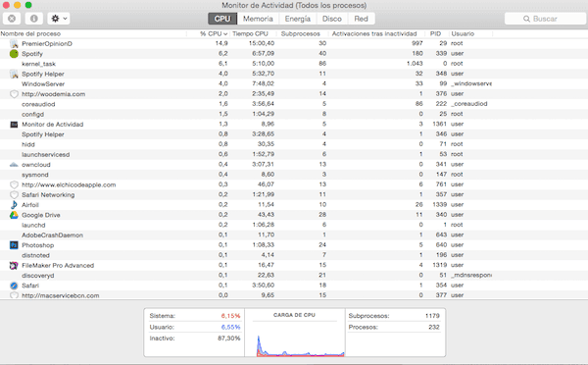588x365 pixels.
Task: Click the Usuario 6,55% value
Action: [x=230, y=327]
